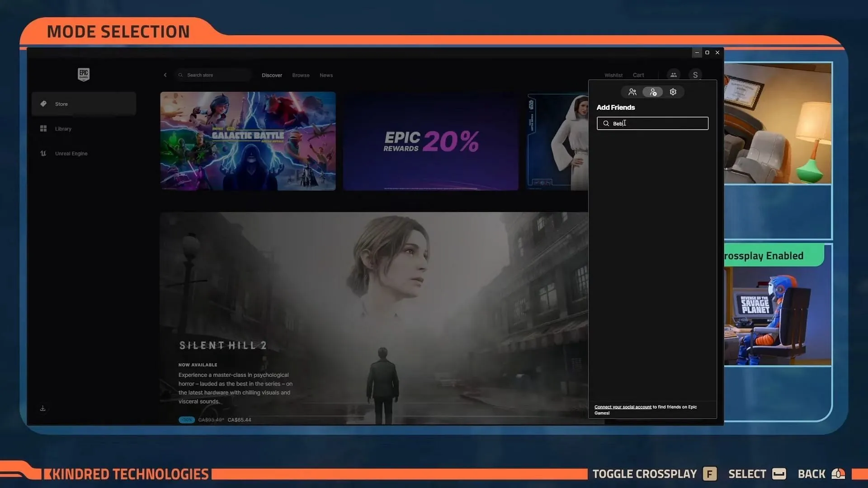The height and width of the screenshot is (488, 868).
Task: Switch to the Browse tab
Action: pos(301,75)
